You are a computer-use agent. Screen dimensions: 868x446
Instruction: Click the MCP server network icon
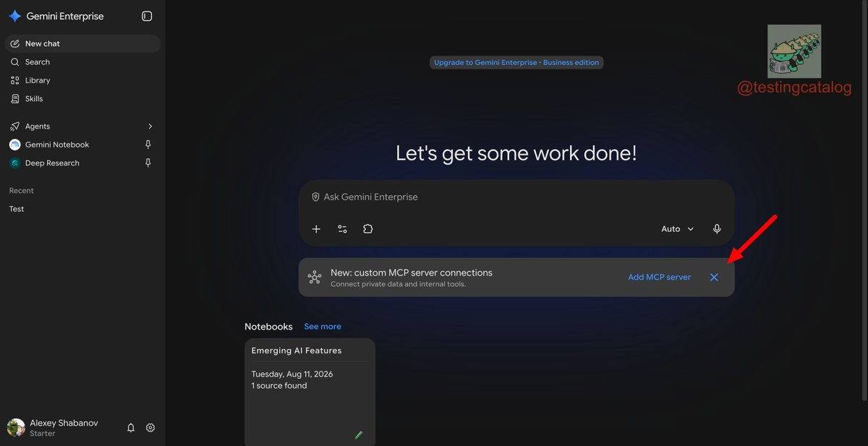(x=314, y=278)
